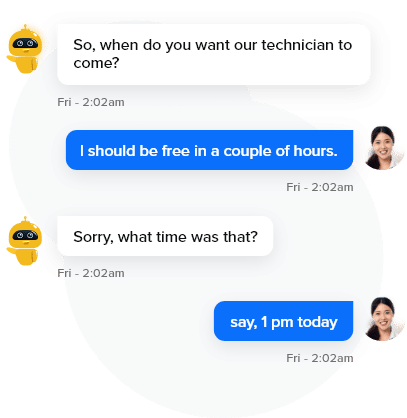Click the bot avatar beside the technician question
The width and height of the screenshot is (407, 418).
(25, 49)
